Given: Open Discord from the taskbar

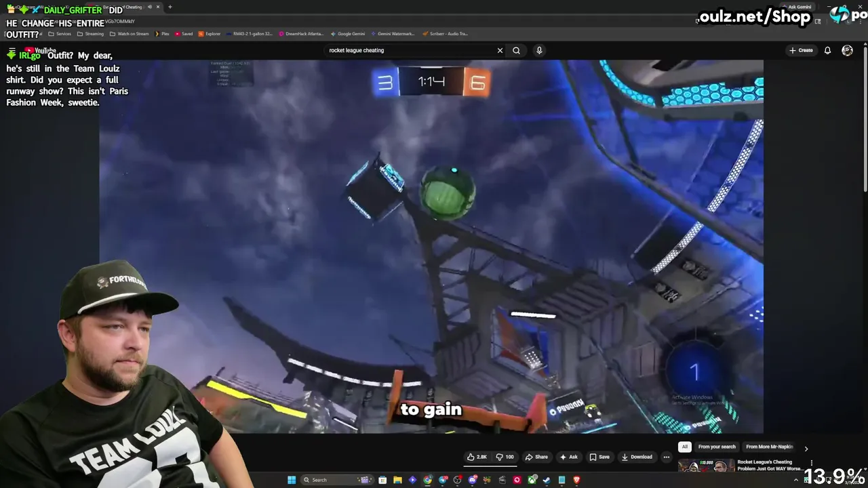Looking at the screenshot, I should coord(472,480).
